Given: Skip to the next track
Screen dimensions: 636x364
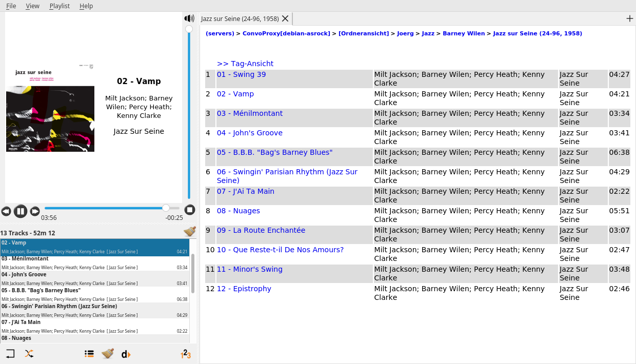Looking at the screenshot, I should pyautogui.click(x=35, y=211).
